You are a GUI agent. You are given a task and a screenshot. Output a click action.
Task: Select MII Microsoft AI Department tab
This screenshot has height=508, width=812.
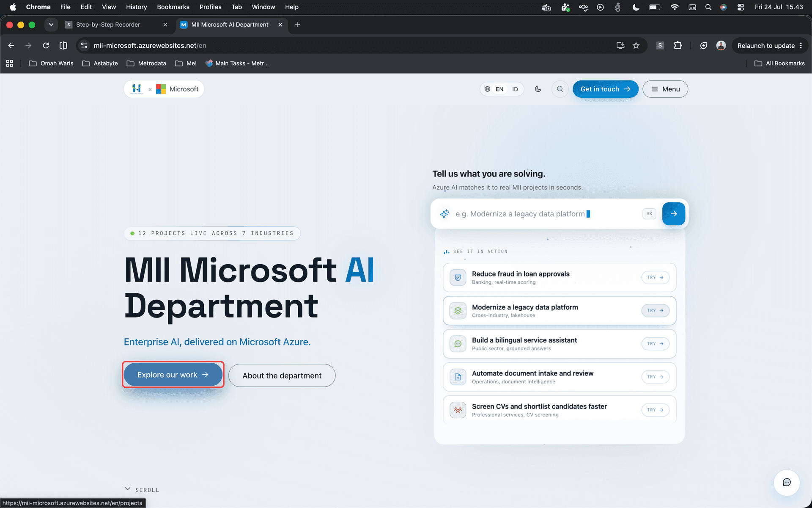[231, 25]
